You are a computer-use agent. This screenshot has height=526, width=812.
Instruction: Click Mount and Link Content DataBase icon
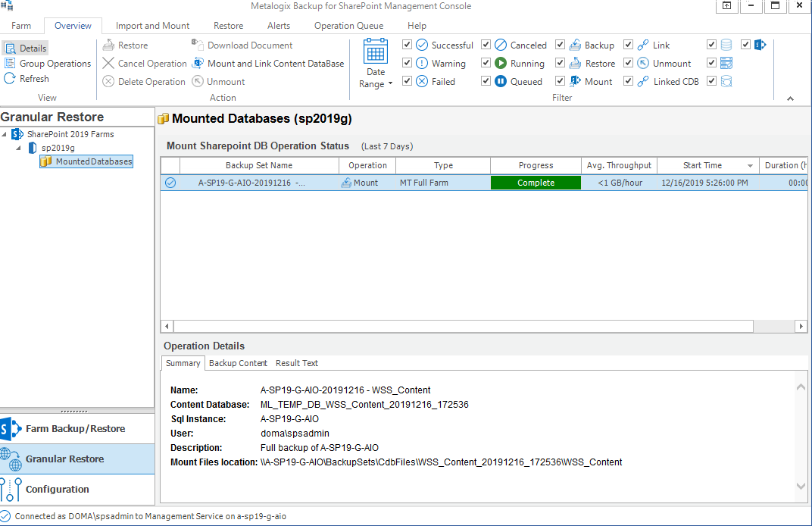click(197, 63)
